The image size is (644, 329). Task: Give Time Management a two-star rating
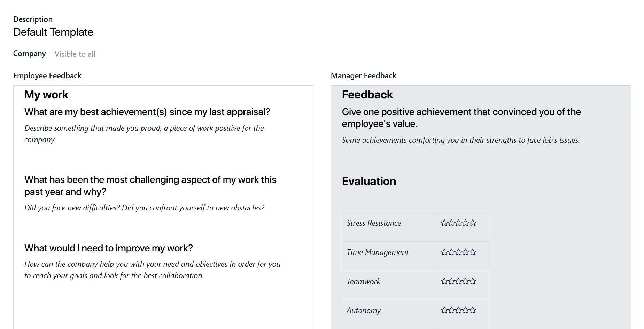pos(451,252)
